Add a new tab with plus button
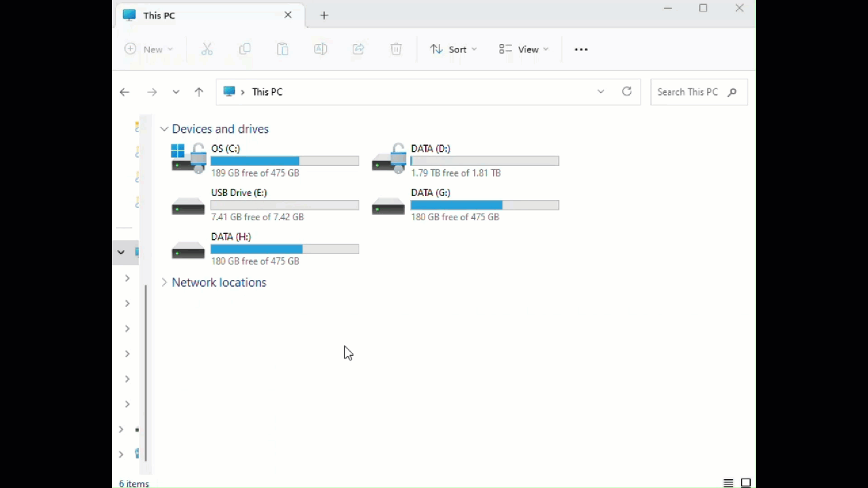The height and width of the screenshot is (488, 868). point(324,16)
